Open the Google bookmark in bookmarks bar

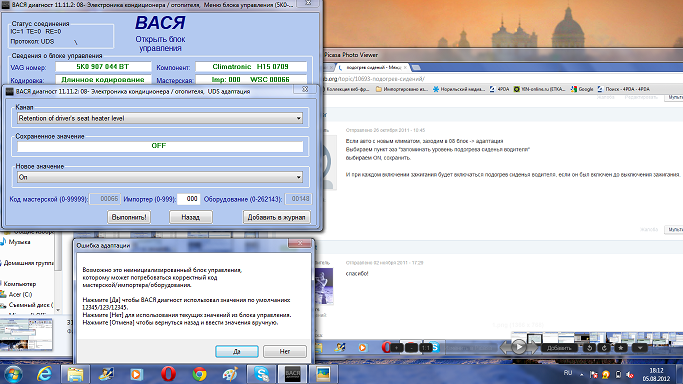coord(582,89)
